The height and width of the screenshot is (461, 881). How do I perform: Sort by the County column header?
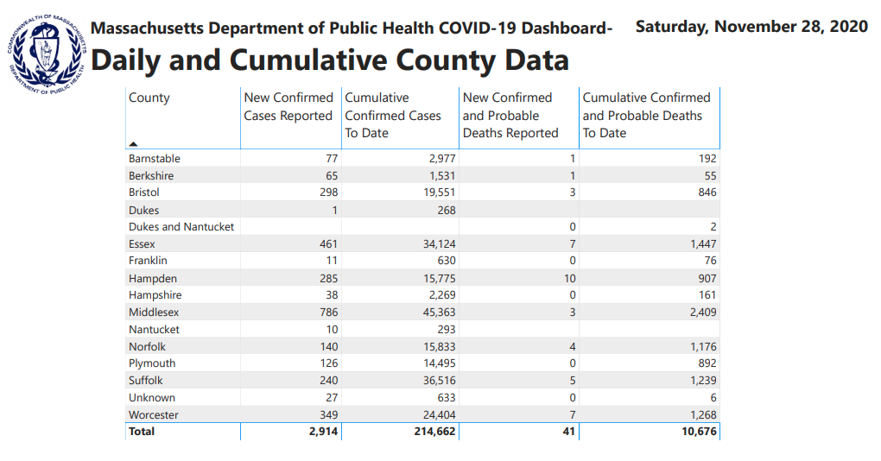click(x=149, y=98)
